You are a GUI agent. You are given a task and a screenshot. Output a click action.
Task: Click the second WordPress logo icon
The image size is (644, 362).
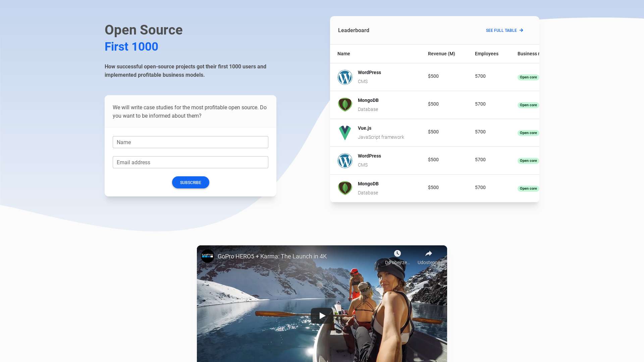point(345,161)
